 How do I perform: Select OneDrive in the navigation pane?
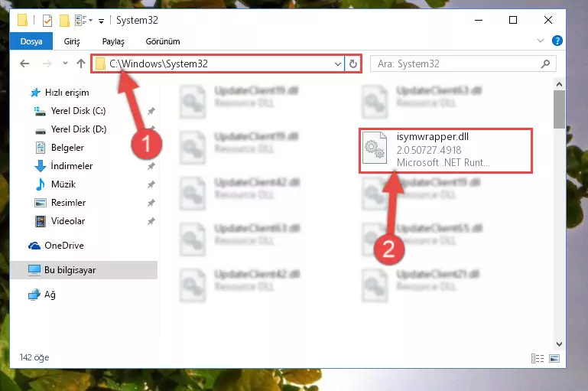63,246
